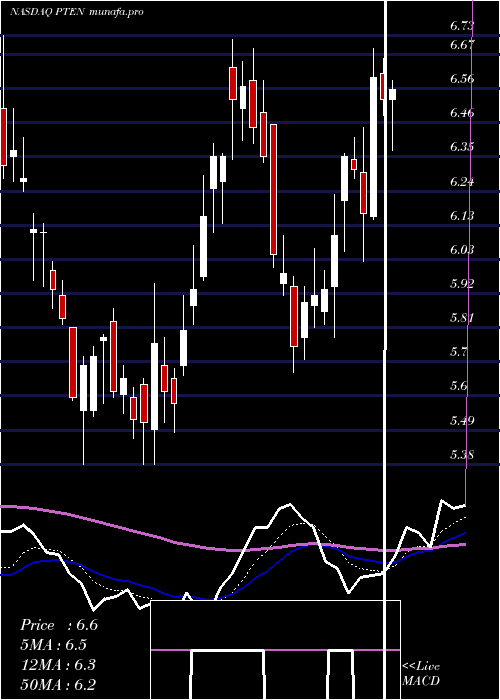Screen dimensions: 500x700
Task: Click the 6.73 price axis label
Action: pyautogui.click(x=462, y=26)
